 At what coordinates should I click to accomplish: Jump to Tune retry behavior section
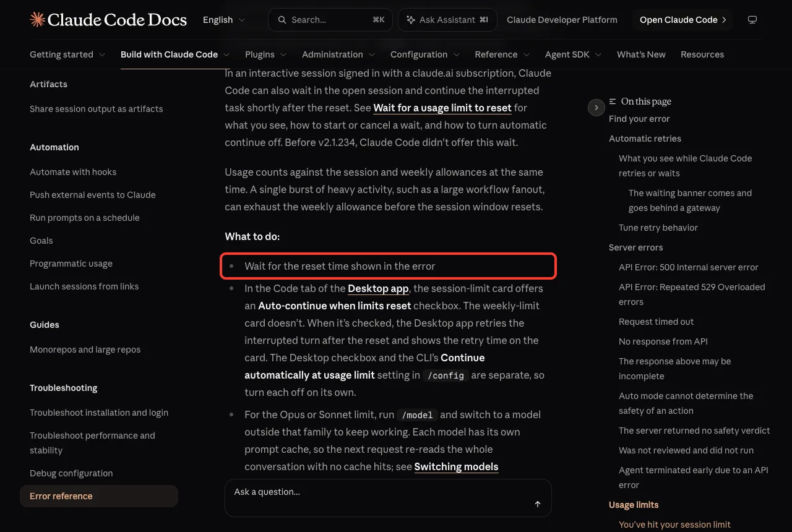(x=658, y=228)
